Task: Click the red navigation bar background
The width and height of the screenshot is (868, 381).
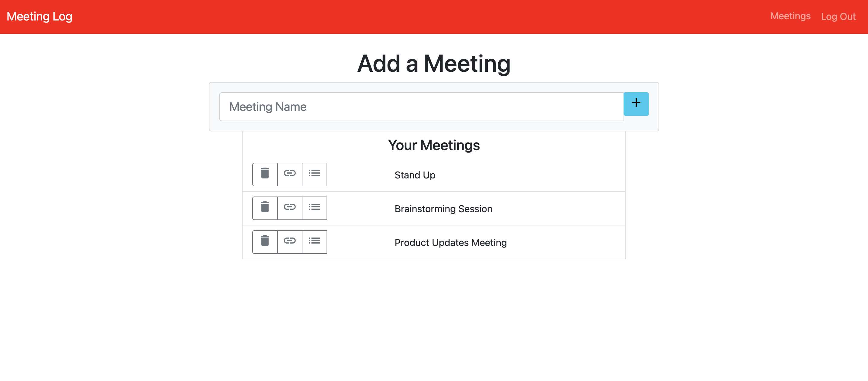Action: click(404, 17)
